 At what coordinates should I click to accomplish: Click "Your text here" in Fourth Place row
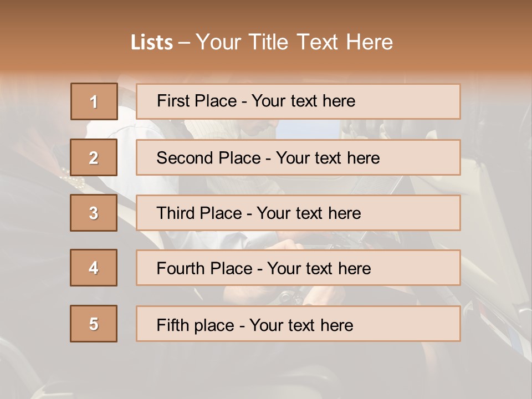pos(319,269)
